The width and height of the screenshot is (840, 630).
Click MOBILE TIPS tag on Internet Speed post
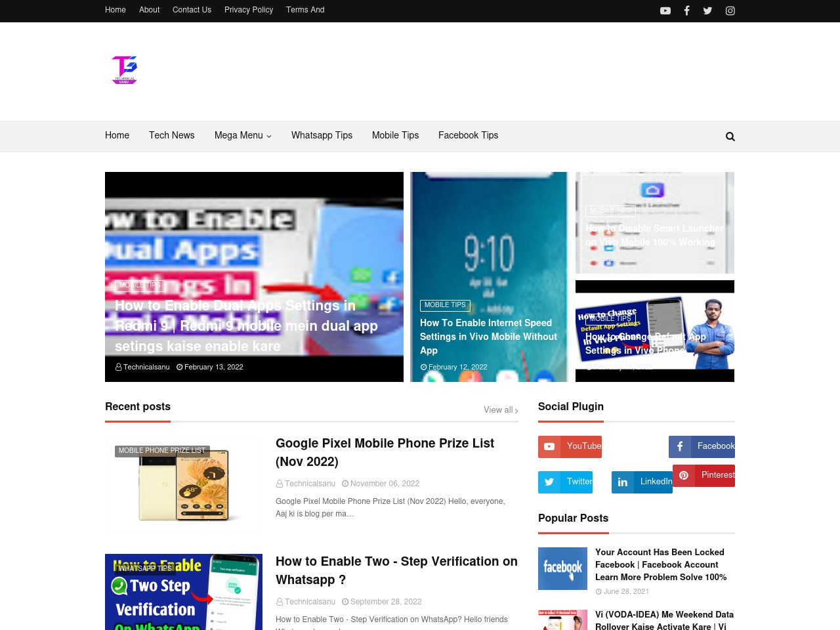point(445,305)
